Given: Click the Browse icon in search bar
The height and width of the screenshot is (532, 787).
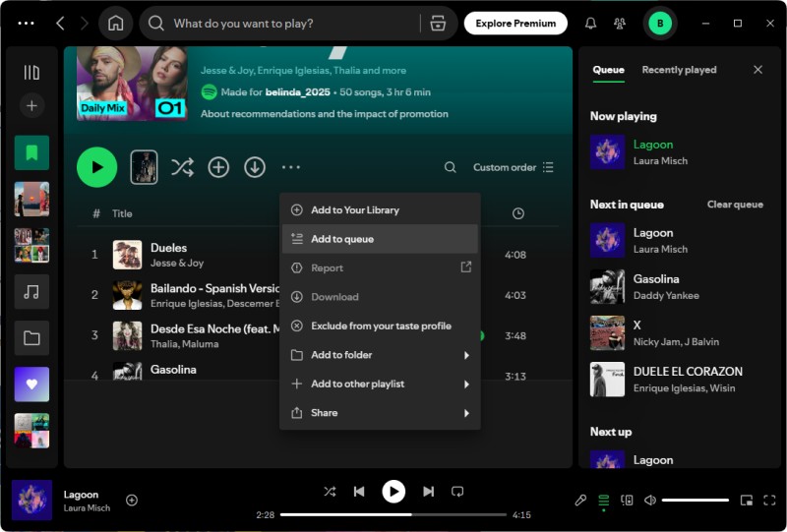Looking at the screenshot, I should coord(438,23).
